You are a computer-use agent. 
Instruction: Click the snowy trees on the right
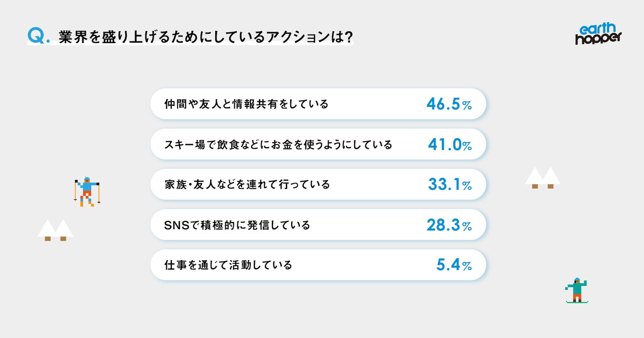coord(543,178)
